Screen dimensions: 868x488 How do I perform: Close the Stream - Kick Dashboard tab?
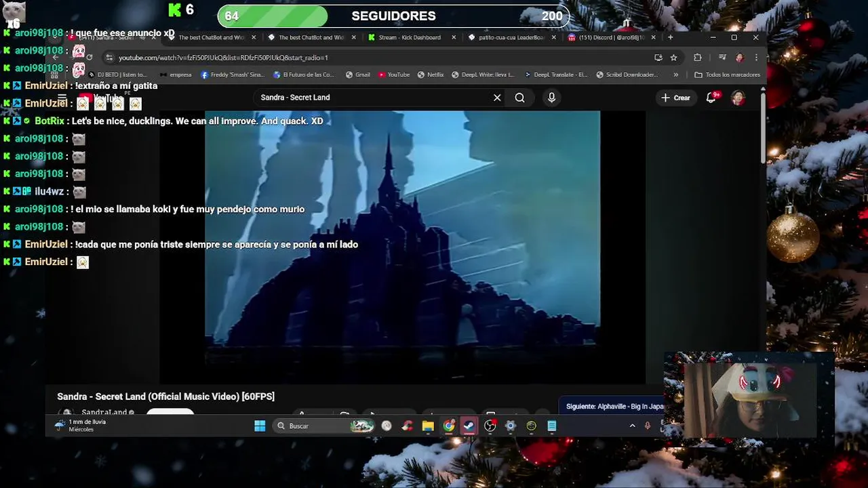click(454, 38)
